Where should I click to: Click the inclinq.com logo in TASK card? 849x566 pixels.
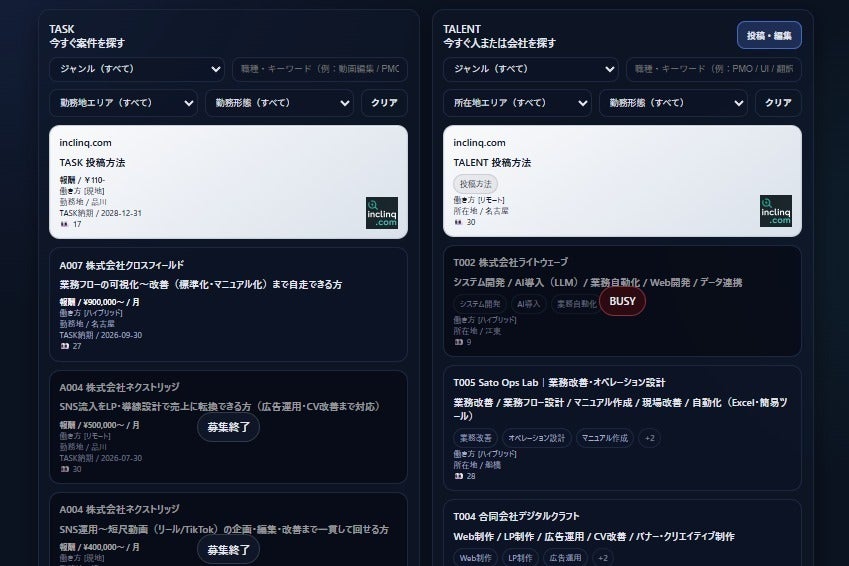(382, 213)
